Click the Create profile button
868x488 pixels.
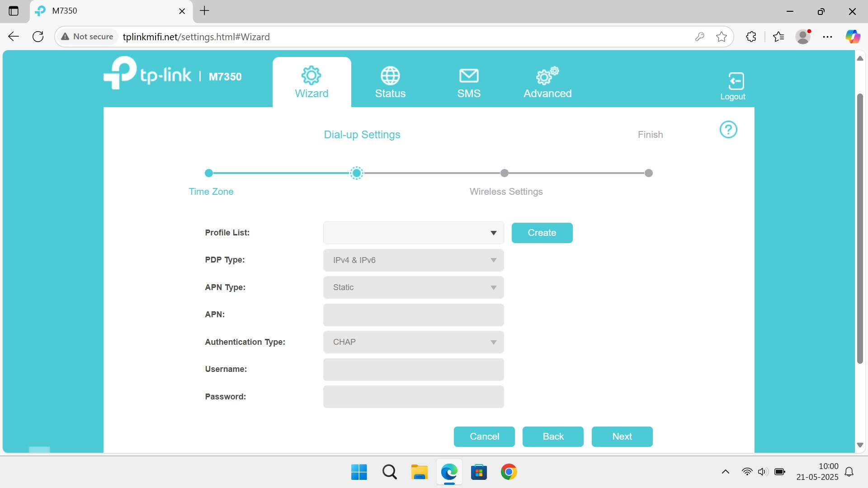click(x=542, y=233)
